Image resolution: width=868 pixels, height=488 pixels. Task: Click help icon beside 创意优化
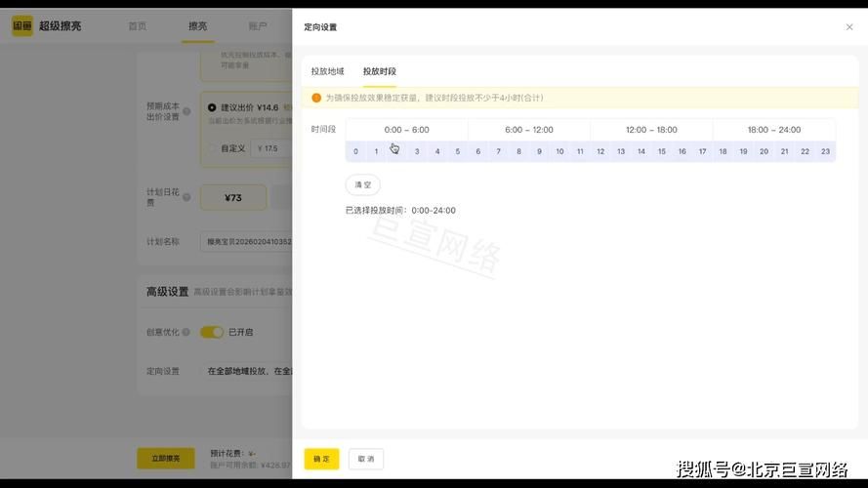coord(186,332)
